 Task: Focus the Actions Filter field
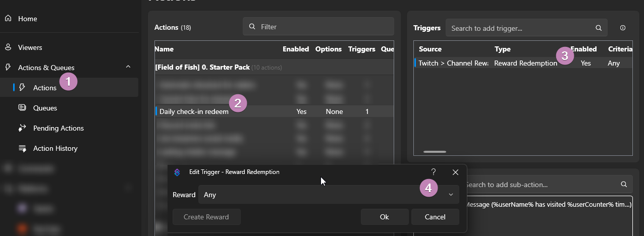[x=318, y=27]
